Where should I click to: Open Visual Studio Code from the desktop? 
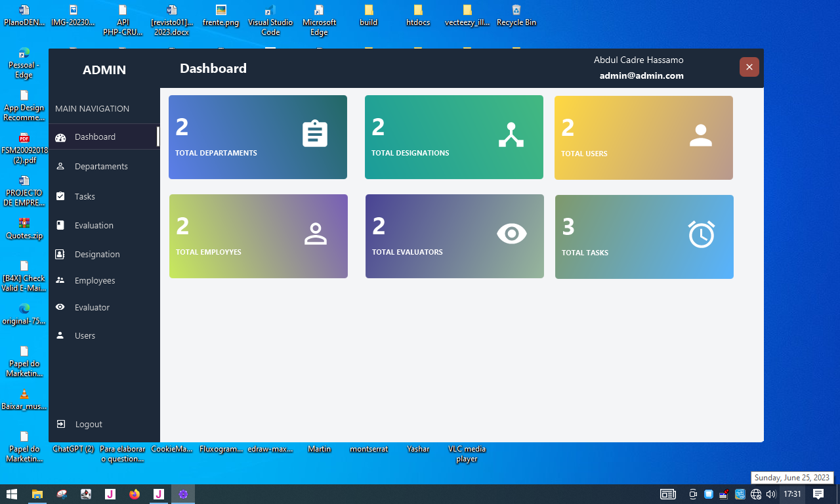point(270,14)
